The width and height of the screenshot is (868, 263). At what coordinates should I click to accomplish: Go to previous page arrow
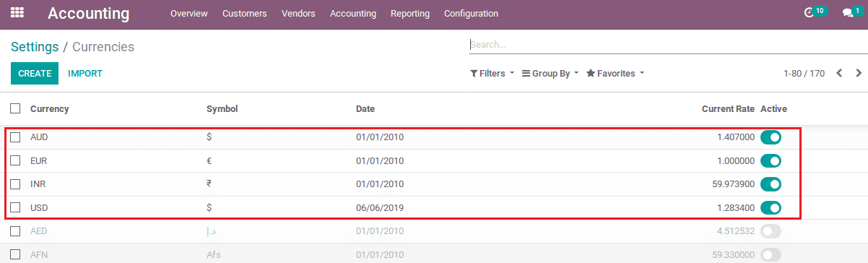tap(839, 73)
